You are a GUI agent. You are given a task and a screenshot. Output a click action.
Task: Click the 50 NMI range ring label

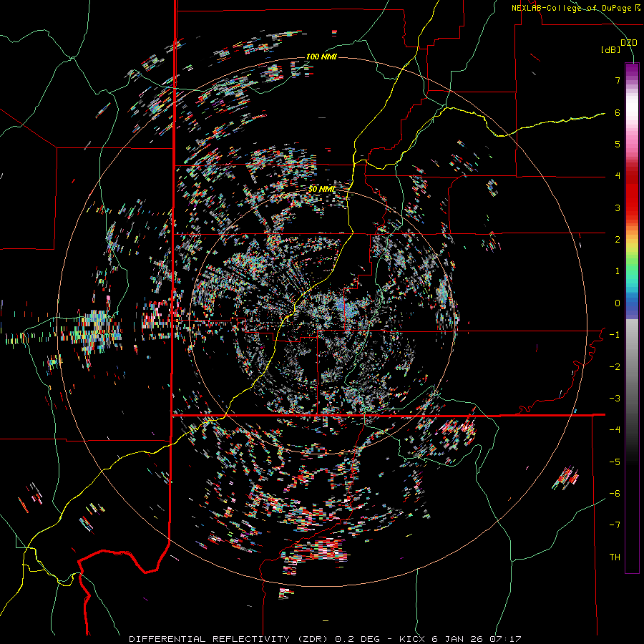[x=321, y=190]
